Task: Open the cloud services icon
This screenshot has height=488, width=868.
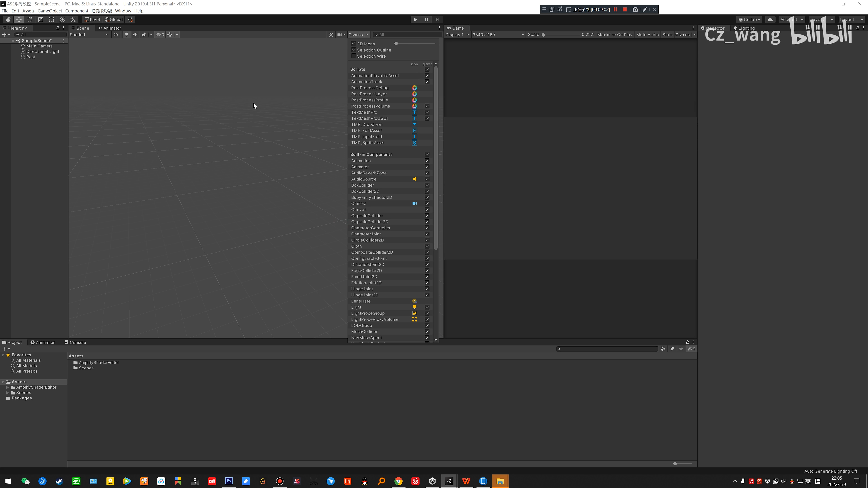Action: [770, 19]
